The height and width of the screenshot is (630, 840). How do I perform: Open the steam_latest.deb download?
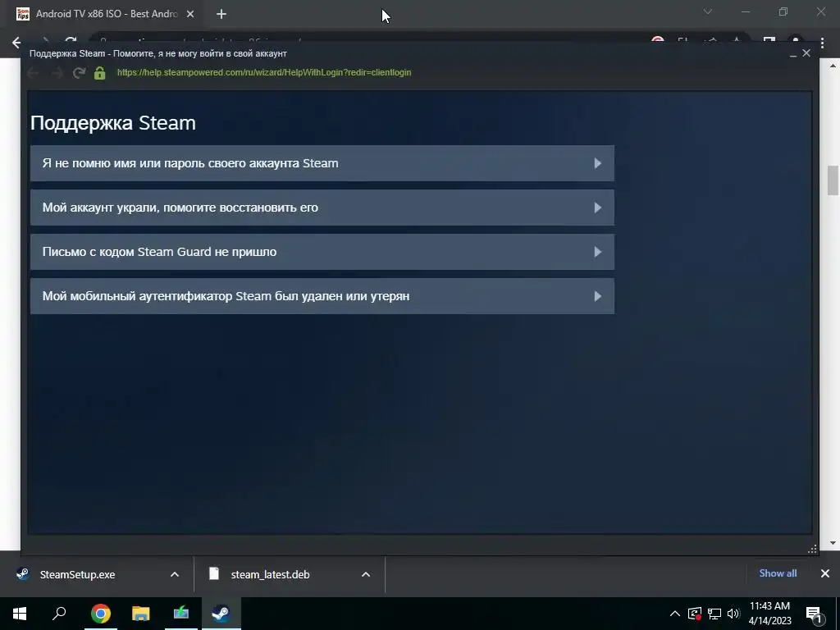coord(270,574)
